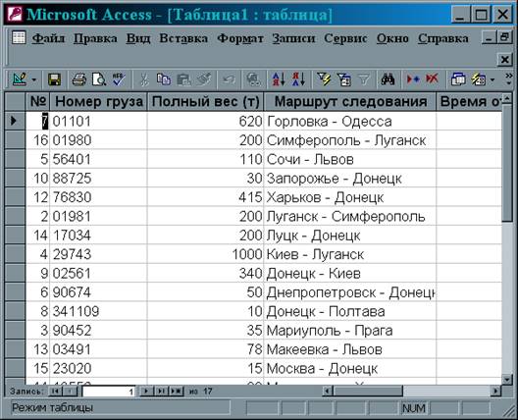
Task: Open the Записи menu
Action: pyautogui.click(x=293, y=38)
